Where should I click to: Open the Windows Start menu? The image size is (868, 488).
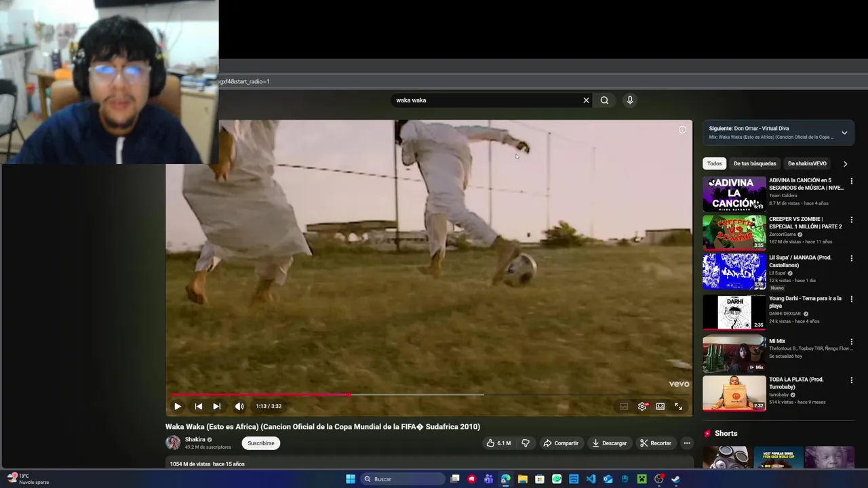(351, 479)
